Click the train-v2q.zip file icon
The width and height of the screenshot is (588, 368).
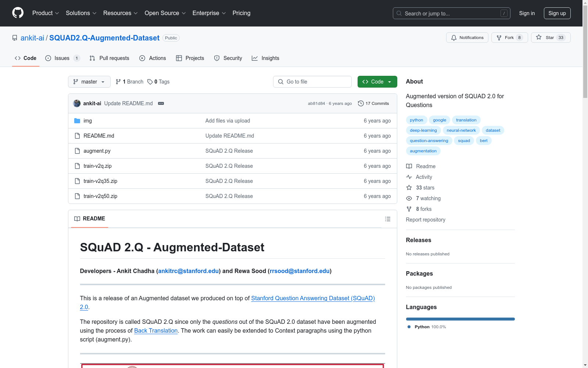pos(77,166)
